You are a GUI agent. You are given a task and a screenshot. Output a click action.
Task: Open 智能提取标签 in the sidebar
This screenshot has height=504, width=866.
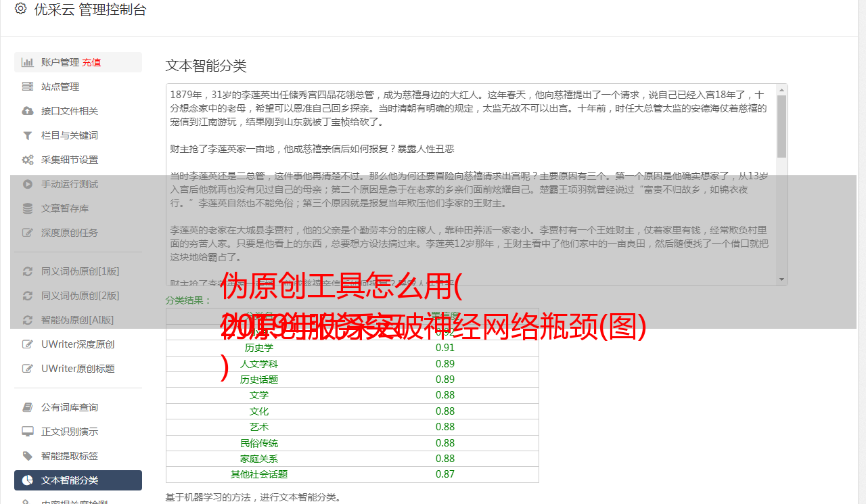click(x=78, y=456)
